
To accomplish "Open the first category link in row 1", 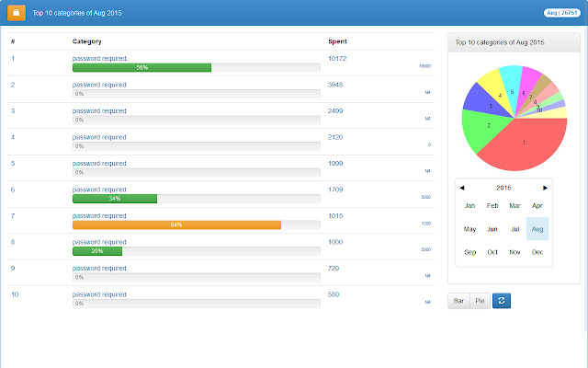I will pyautogui.click(x=99, y=59).
